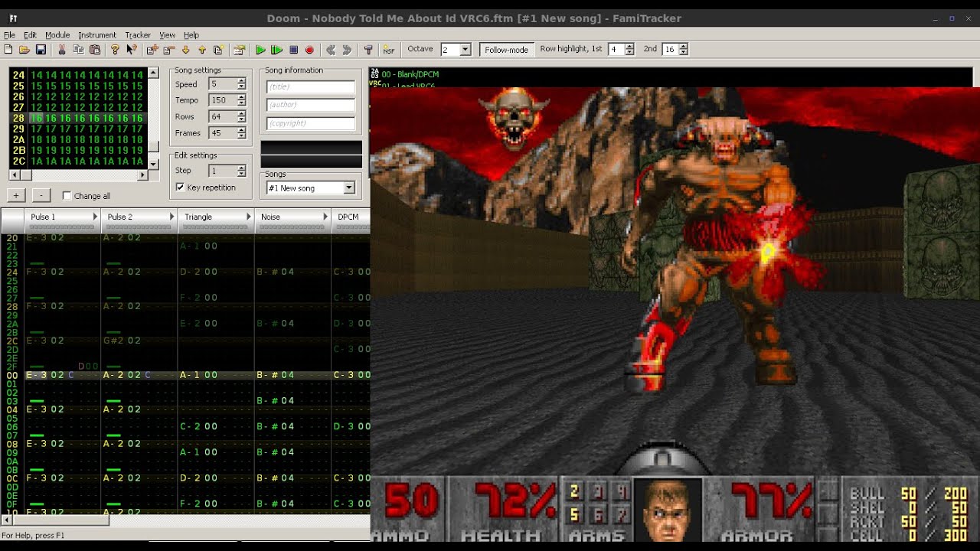Save the module using the floppy disk icon
This screenshot has width=980, height=551.
41,50
